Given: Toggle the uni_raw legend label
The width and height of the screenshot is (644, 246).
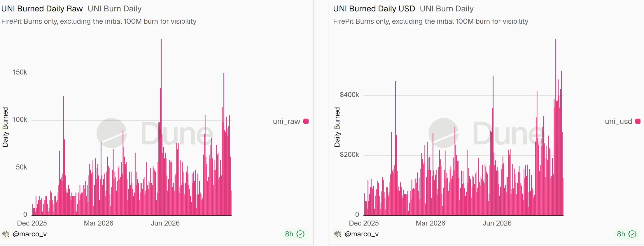Looking at the screenshot, I should pos(286,121).
